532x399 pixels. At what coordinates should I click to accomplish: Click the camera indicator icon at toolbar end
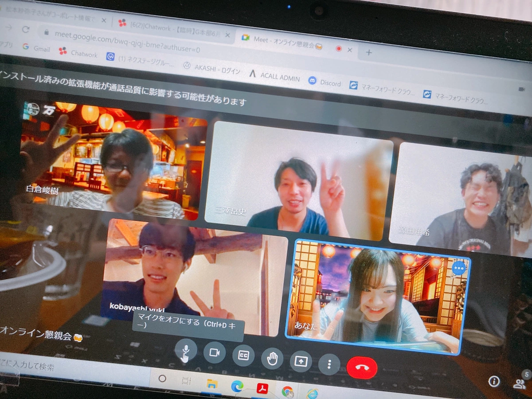pos(521,89)
